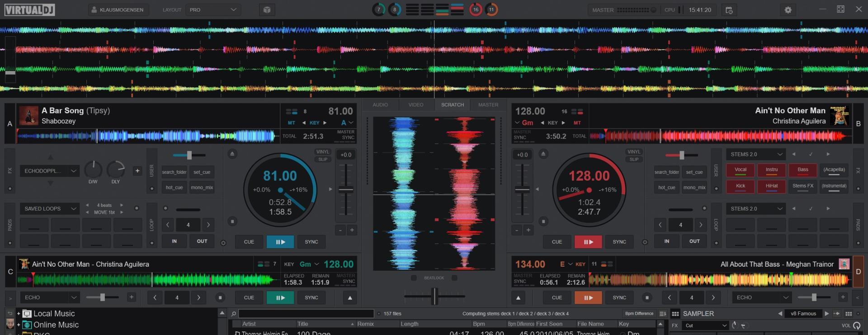Add deck A effect slot plus
Screen dimensions: 868x335
(137, 171)
